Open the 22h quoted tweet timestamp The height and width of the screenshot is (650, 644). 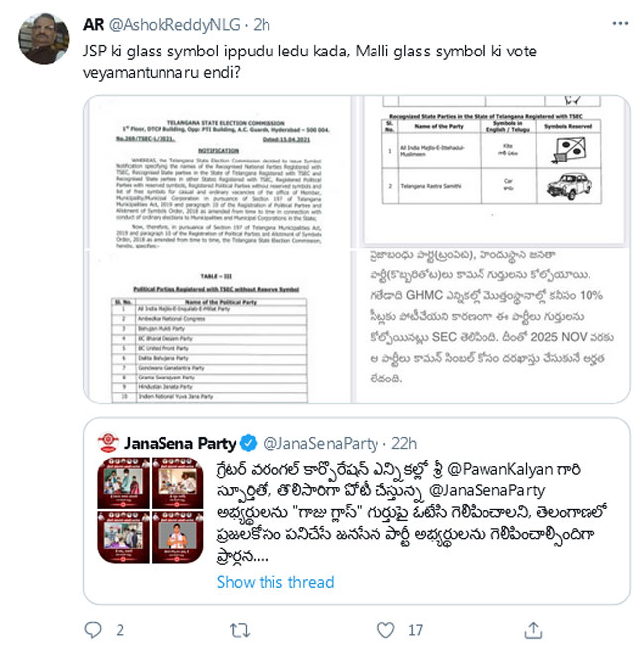404,444
